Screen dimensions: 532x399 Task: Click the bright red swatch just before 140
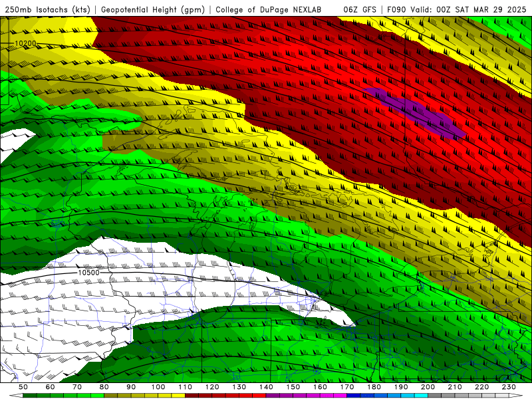pos(259,396)
